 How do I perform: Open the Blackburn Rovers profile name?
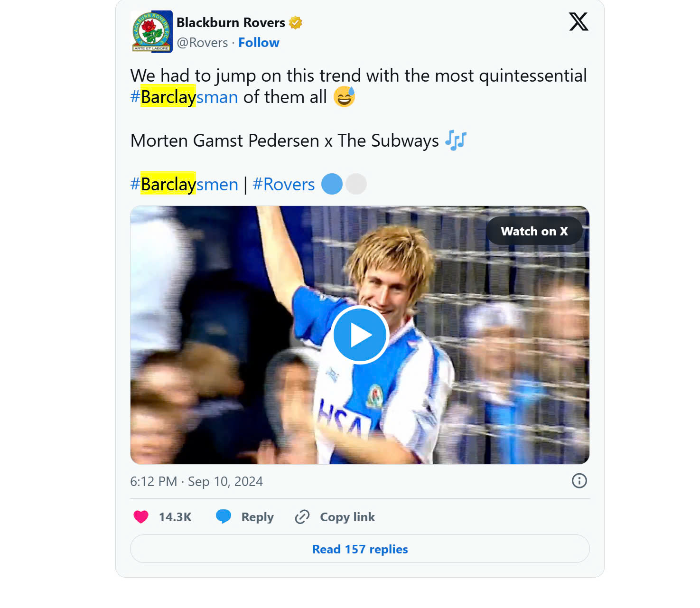tap(231, 23)
